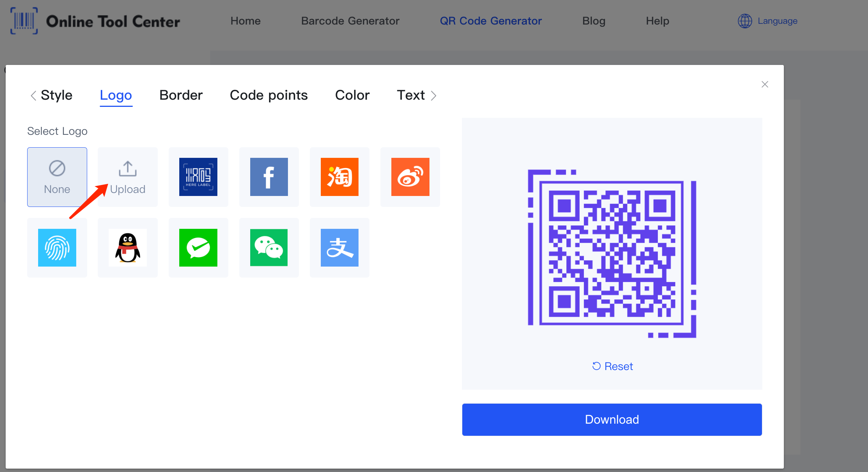Screen dimensions: 868x472
Task: Open the Code points tab
Action: [269, 95]
